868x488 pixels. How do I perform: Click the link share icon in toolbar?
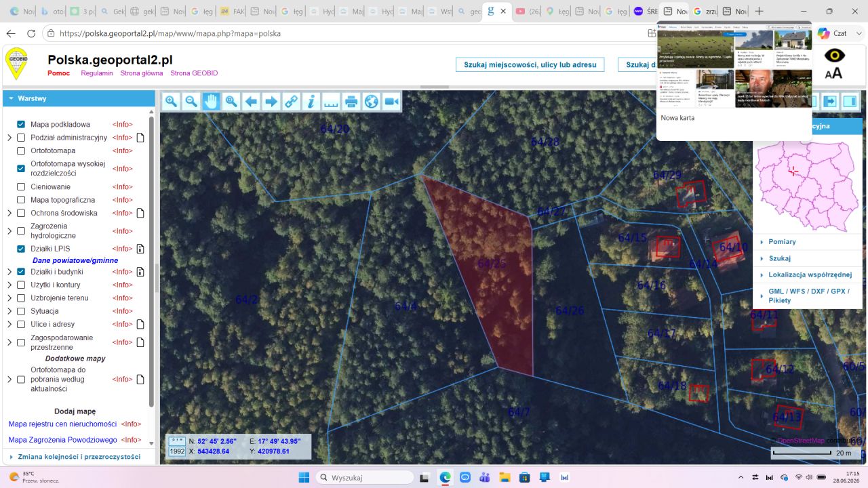(291, 102)
